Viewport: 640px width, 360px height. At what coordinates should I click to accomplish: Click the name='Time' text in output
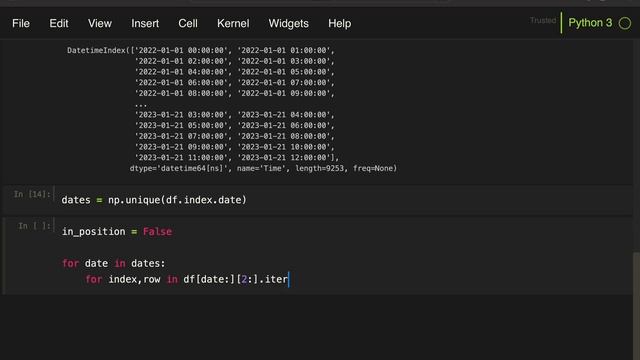pyautogui.click(x=260, y=169)
